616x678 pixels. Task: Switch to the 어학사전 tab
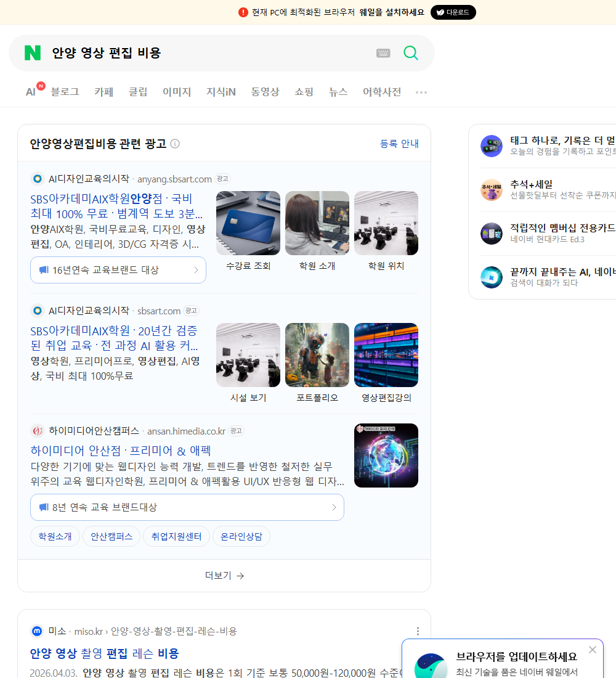382,92
